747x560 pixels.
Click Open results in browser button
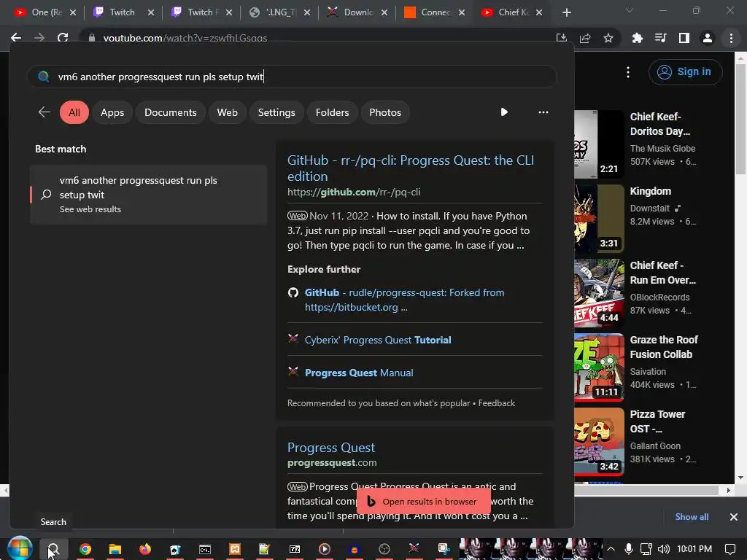424,502
